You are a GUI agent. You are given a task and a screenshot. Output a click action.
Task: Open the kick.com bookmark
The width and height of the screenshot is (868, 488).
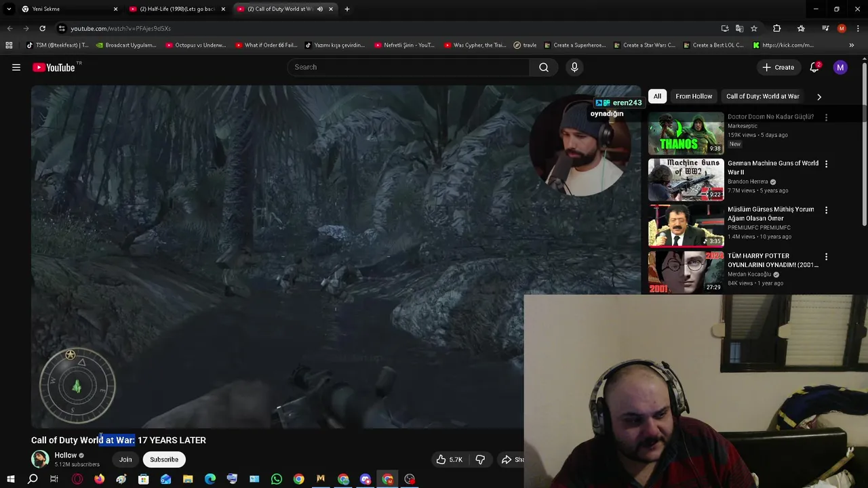[x=783, y=45]
